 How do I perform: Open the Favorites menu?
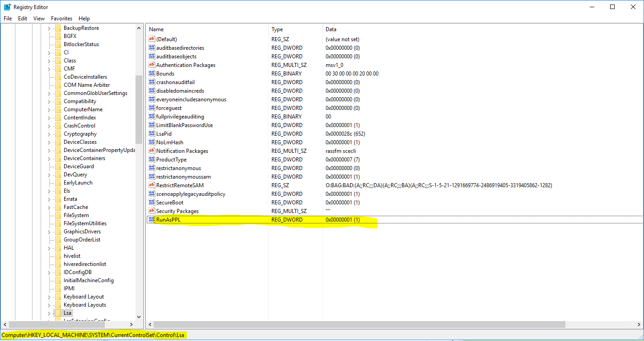61,19
